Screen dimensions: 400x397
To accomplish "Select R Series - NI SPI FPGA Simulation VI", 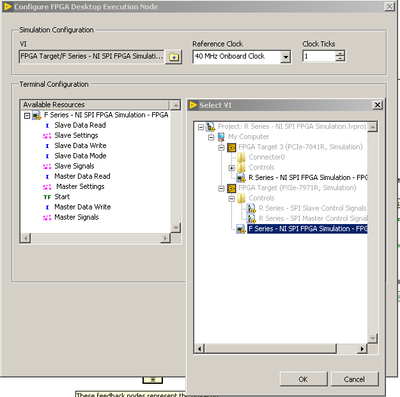I will pos(308,178).
